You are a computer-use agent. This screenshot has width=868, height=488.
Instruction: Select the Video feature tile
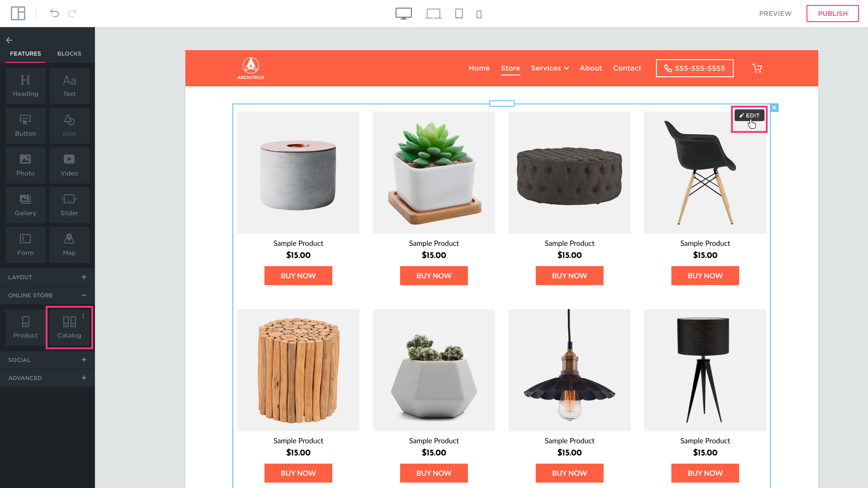69,165
